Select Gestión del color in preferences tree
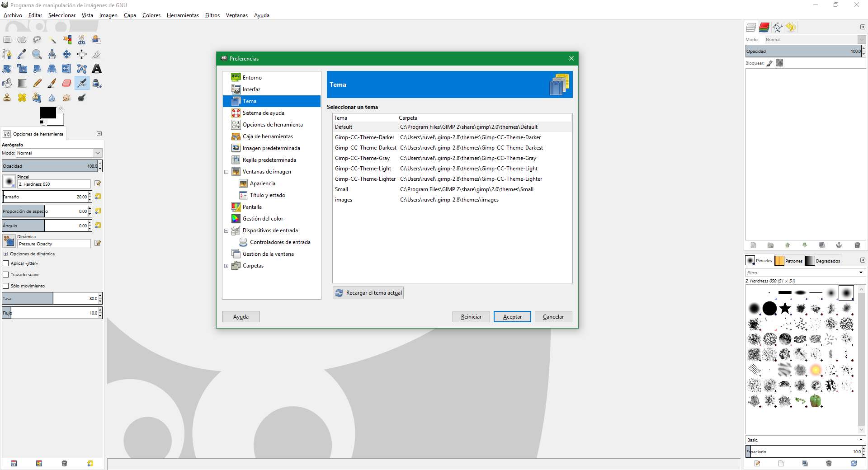Viewport: 868px width, 470px height. 263,219
